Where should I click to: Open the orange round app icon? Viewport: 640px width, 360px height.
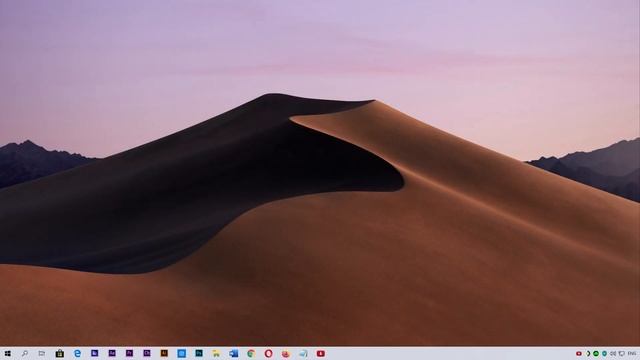[286, 353]
